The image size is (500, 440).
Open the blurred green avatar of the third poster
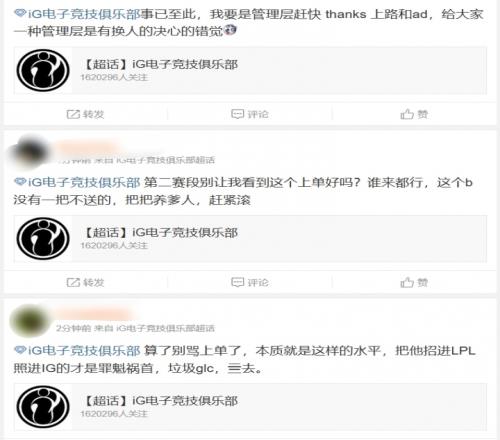click(30, 320)
